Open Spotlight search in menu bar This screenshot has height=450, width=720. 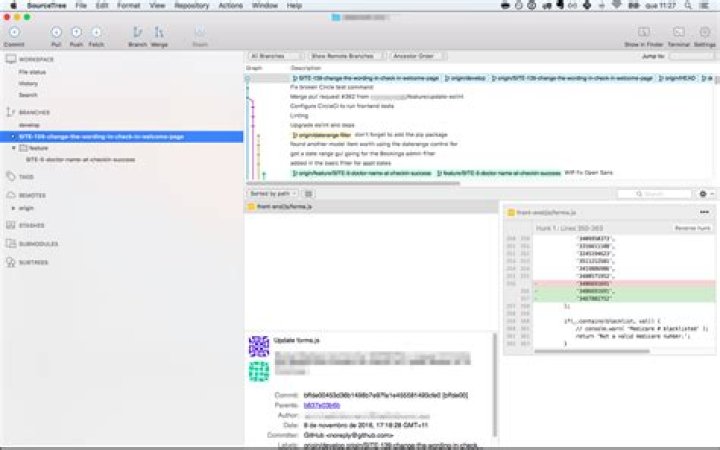tap(688, 6)
